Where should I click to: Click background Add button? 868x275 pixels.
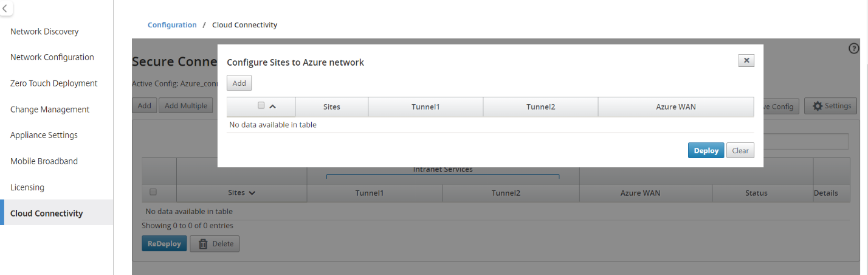pyautogui.click(x=144, y=106)
